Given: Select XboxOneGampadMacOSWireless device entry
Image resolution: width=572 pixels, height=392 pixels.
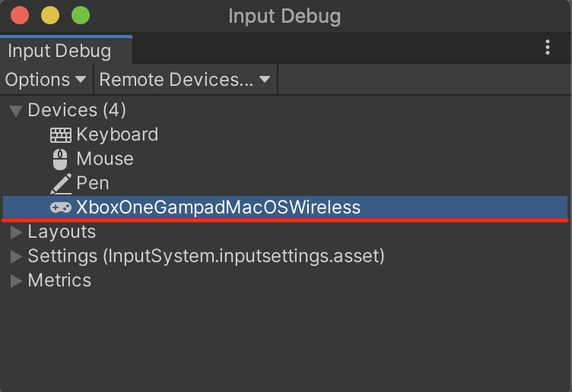Looking at the screenshot, I should point(218,207).
